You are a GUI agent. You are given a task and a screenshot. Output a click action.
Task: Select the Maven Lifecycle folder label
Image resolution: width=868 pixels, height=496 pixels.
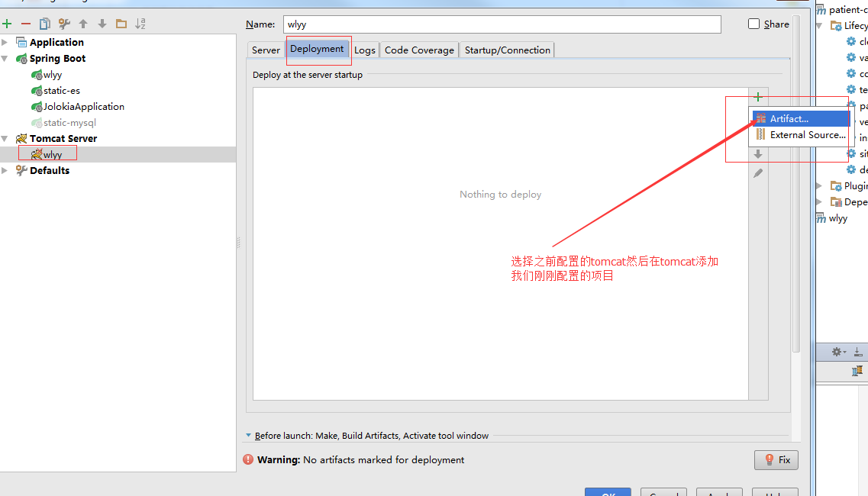[855, 25]
